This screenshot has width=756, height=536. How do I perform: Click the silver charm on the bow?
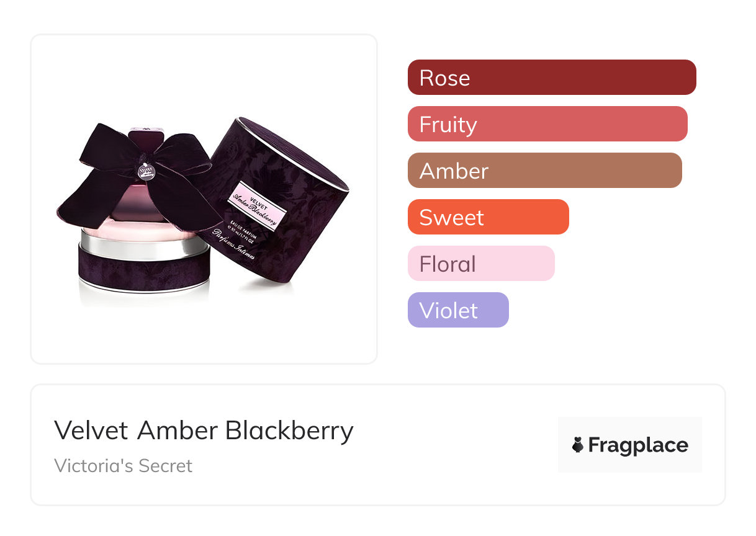tap(145, 171)
